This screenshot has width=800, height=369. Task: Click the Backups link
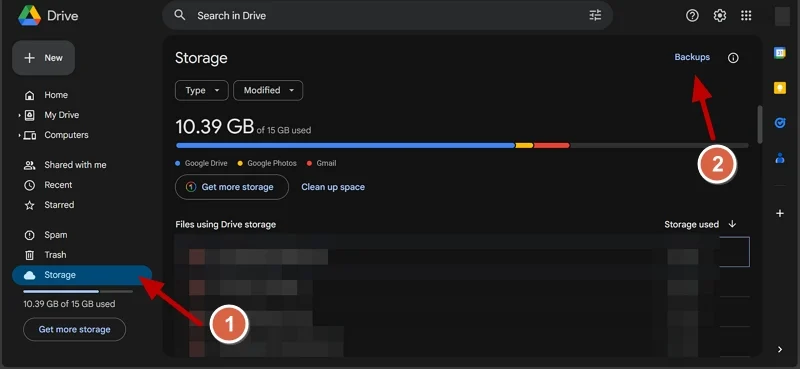click(x=692, y=57)
